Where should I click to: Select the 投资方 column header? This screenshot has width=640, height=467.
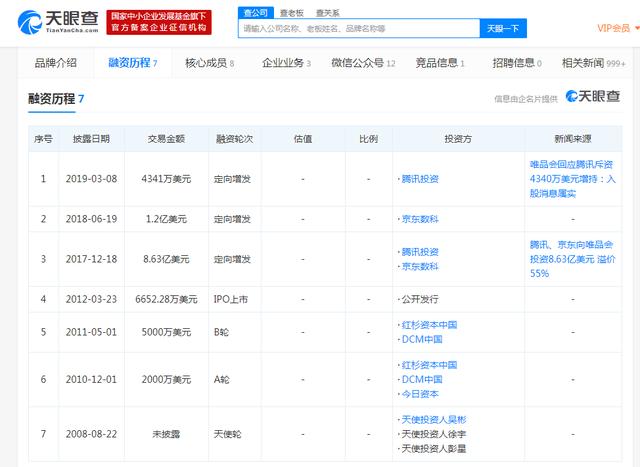[458, 139]
